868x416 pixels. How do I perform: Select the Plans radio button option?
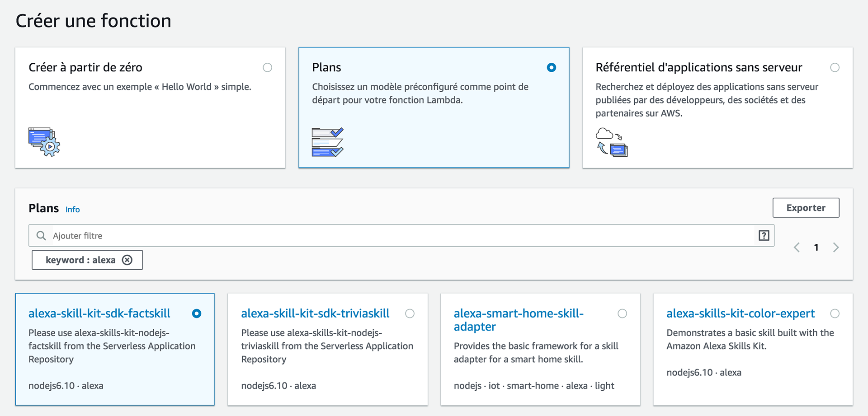click(551, 68)
